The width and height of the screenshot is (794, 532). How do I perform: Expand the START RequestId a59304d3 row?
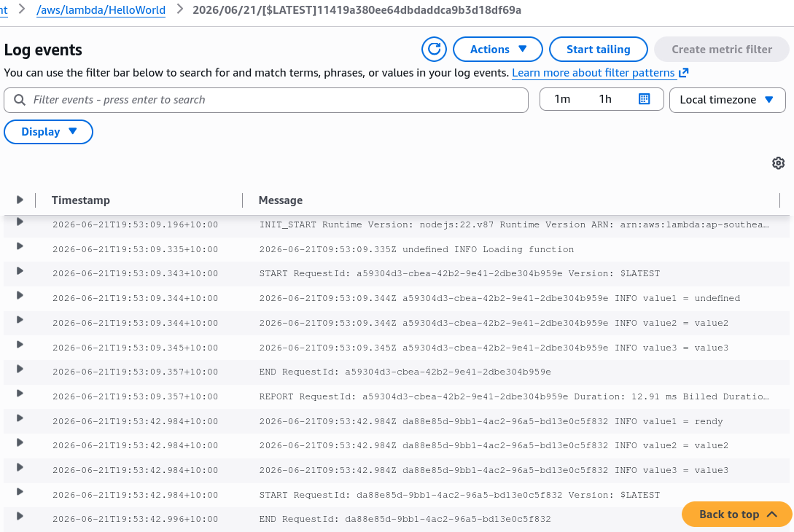point(20,271)
